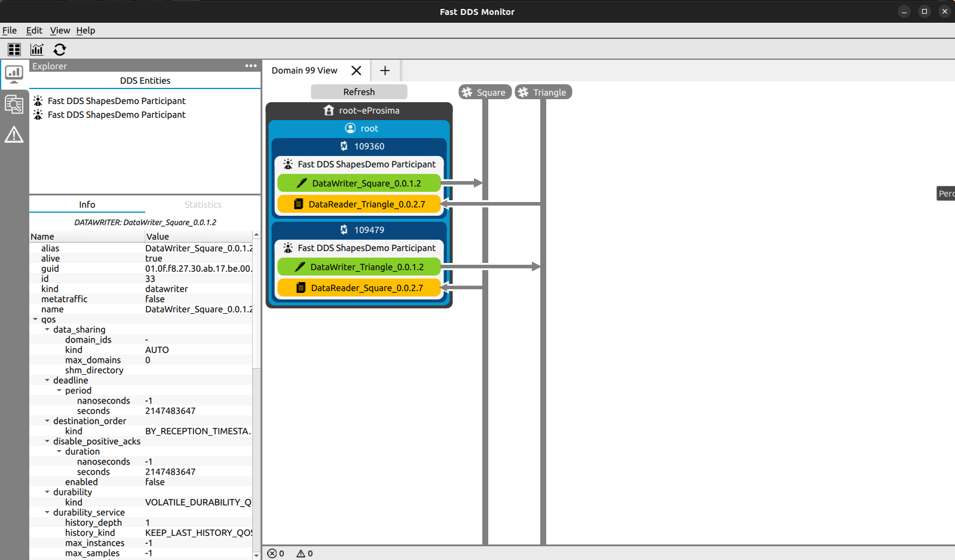Viewport: 955px width, 560px height.
Task: Open the status inspection sidebar icon
Action: [14, 105]
